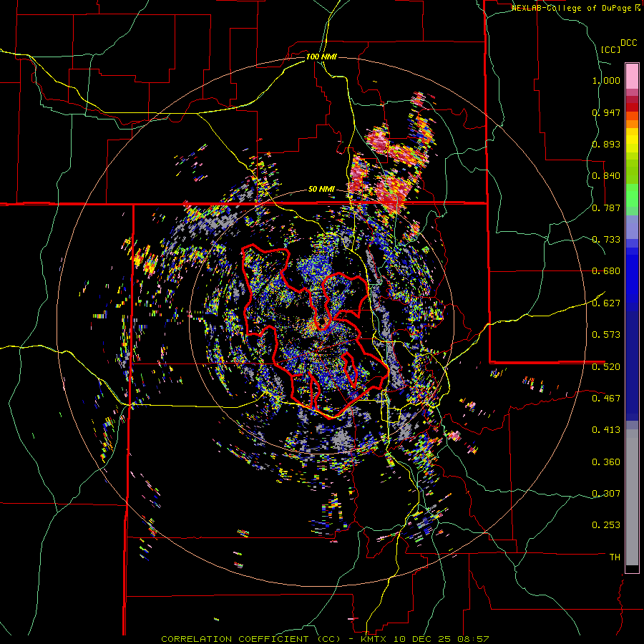Click the Correlation Coefficient KMTX caption at bottom
The image size is (644, 644).
tap(325, 639)
